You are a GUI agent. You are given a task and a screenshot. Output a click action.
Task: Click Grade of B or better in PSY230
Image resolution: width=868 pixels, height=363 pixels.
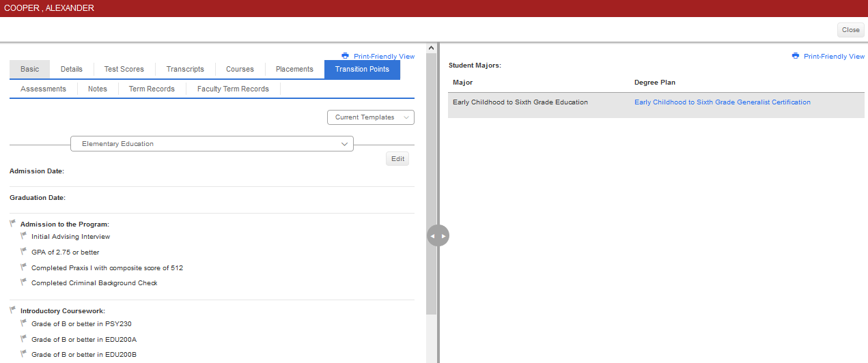(81, 324)
